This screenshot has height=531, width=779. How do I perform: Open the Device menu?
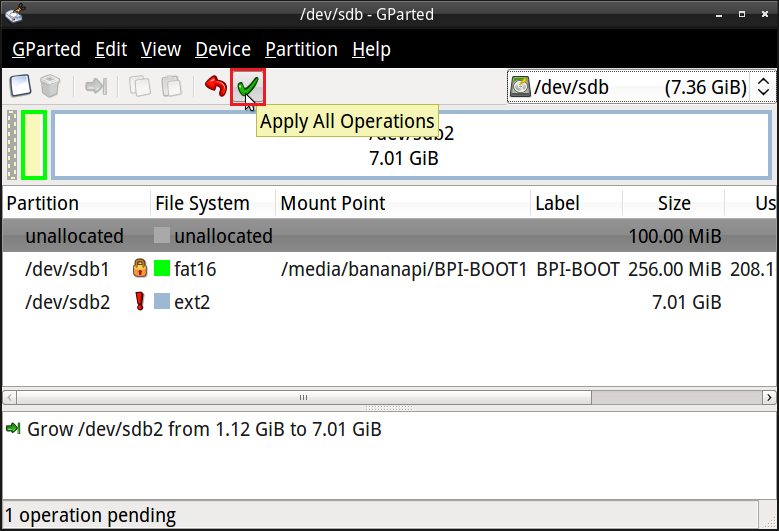coord(222,49)
